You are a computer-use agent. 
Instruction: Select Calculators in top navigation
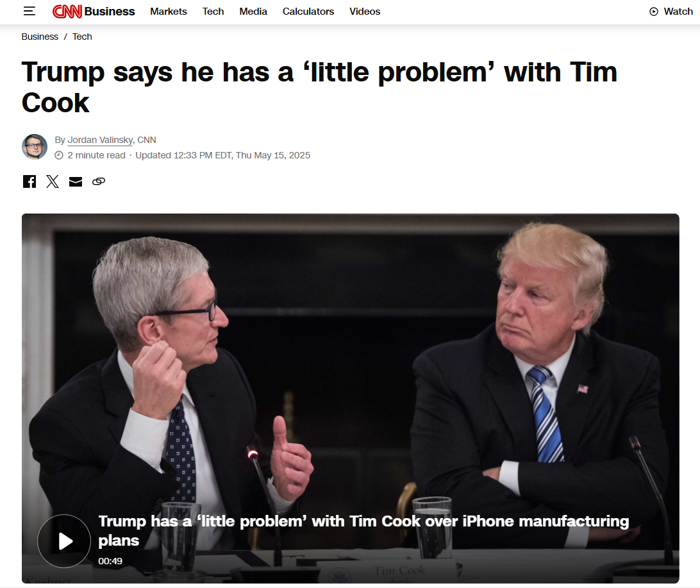(308, 12)
